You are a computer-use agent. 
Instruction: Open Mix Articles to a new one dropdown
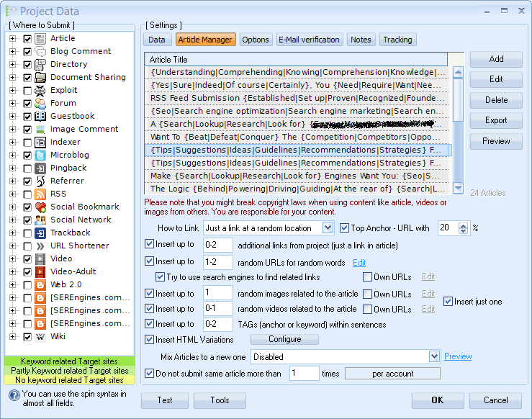pos(433,356)
